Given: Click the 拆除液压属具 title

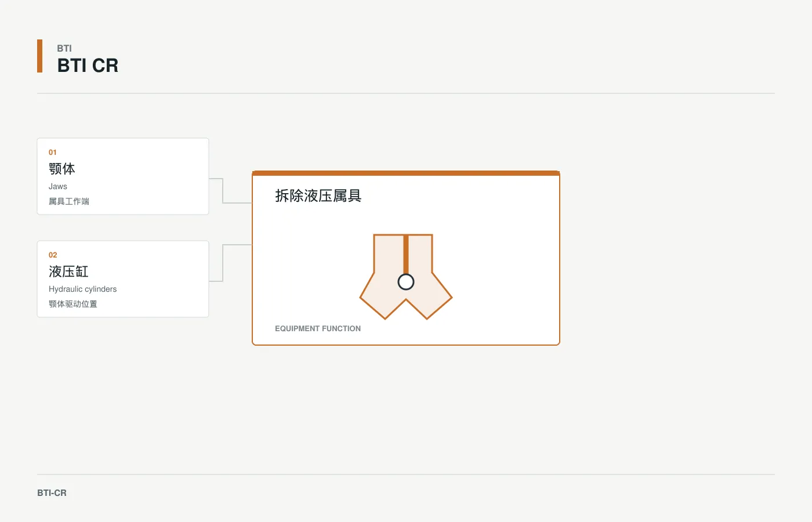Looking at the screenshot, I should (318, 196).
